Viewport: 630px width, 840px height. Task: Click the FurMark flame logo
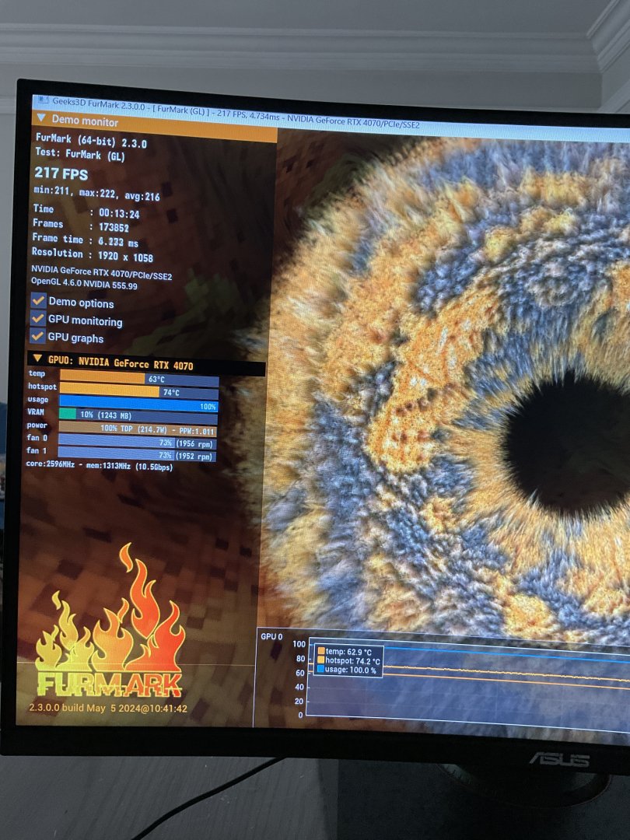pyautogui.click(x=110, y=621)
